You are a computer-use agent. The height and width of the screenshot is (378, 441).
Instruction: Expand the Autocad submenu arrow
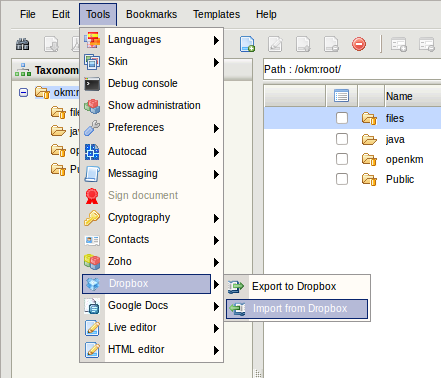[x=216, y=152]
